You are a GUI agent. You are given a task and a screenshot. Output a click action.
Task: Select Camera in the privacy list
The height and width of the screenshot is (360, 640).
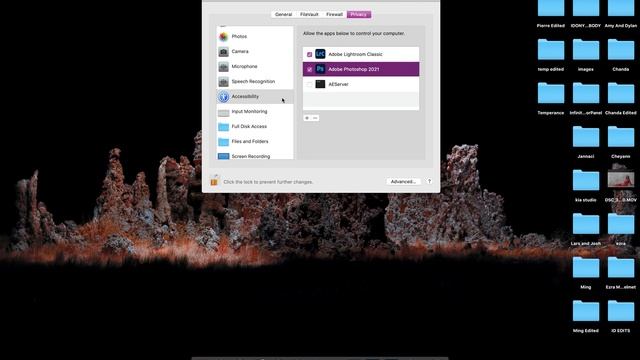[x=255, y=52]
